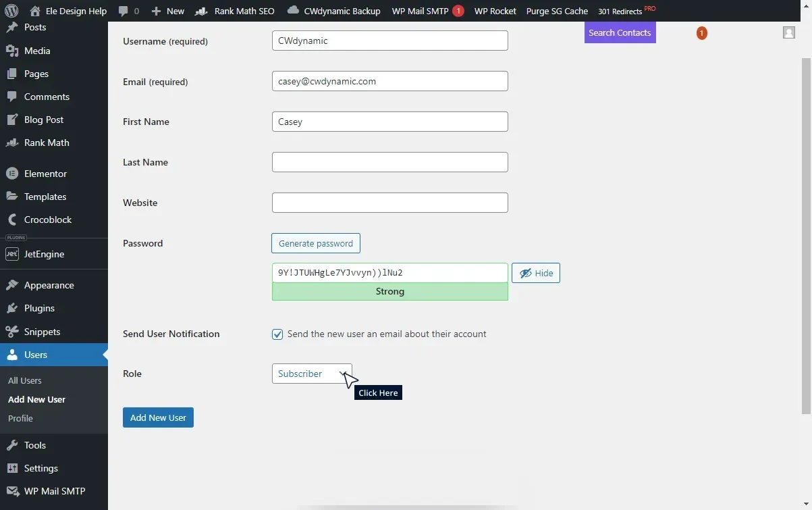
Task: Uncheck Send User Notification checkbox
Action: (277, 334)
